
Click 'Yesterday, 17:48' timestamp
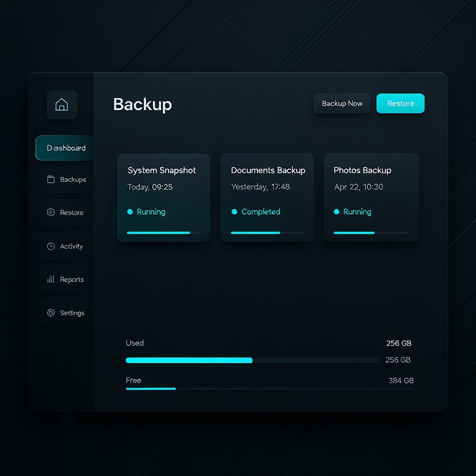[260, 187]
